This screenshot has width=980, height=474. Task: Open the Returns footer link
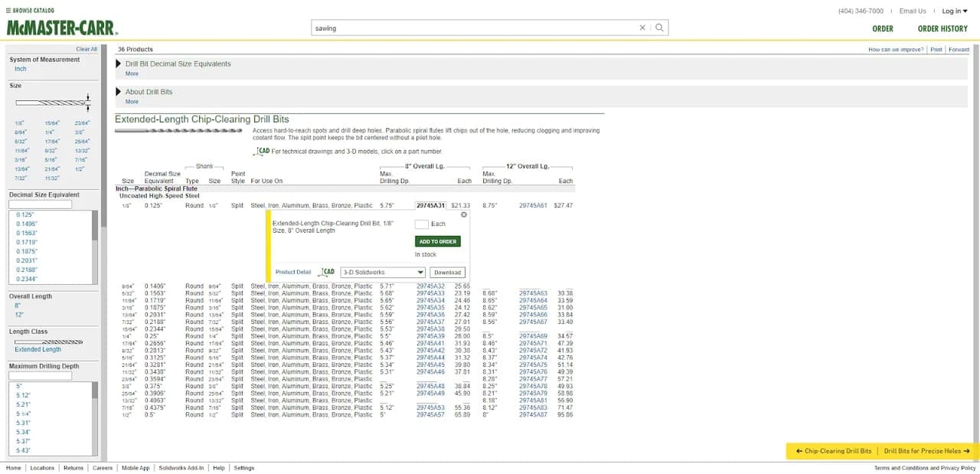(73, 468)
